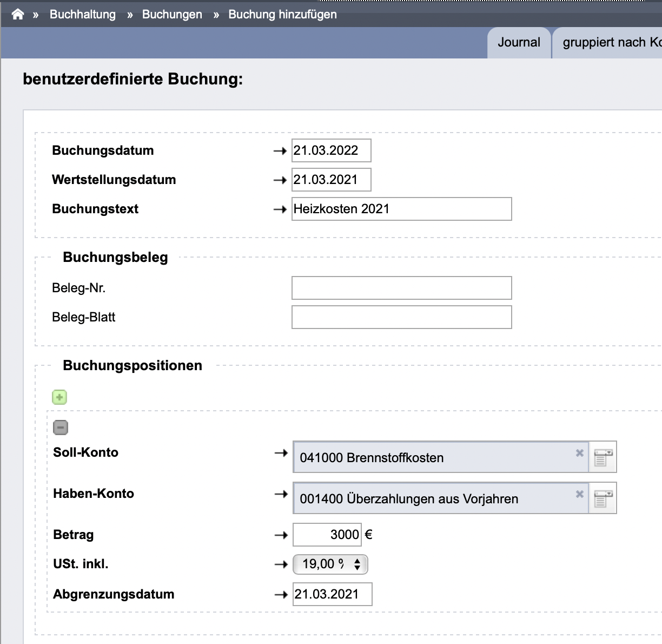Click the home icon in the breadcrumb
662x644 pixels.
pos(17,14)
